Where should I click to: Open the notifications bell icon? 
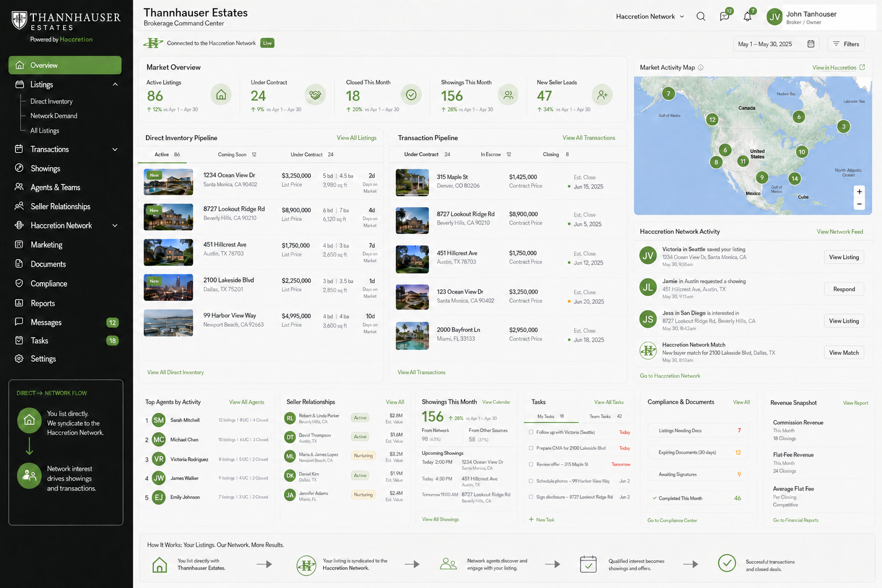pyautogui.click(x=748, y=17)
